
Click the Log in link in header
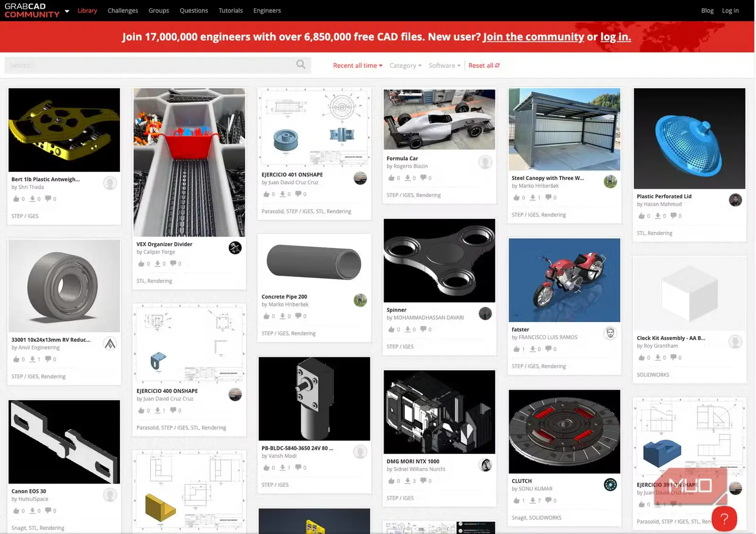[730, 10]
